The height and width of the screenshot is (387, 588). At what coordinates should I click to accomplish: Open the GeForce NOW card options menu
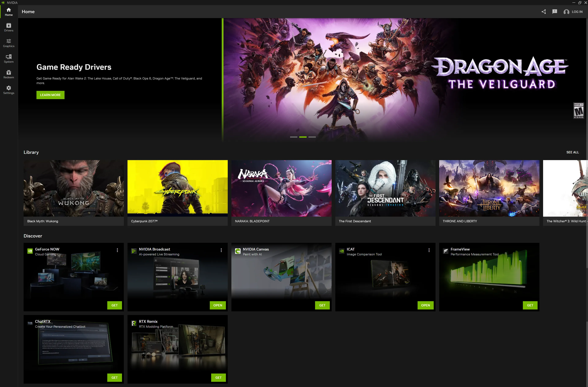click(117, 250)
